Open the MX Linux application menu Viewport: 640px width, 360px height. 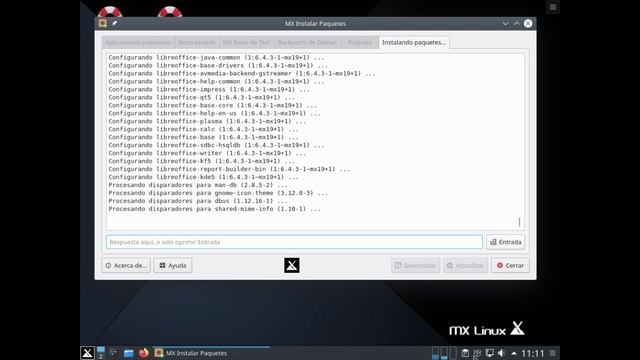pos(87,353)
